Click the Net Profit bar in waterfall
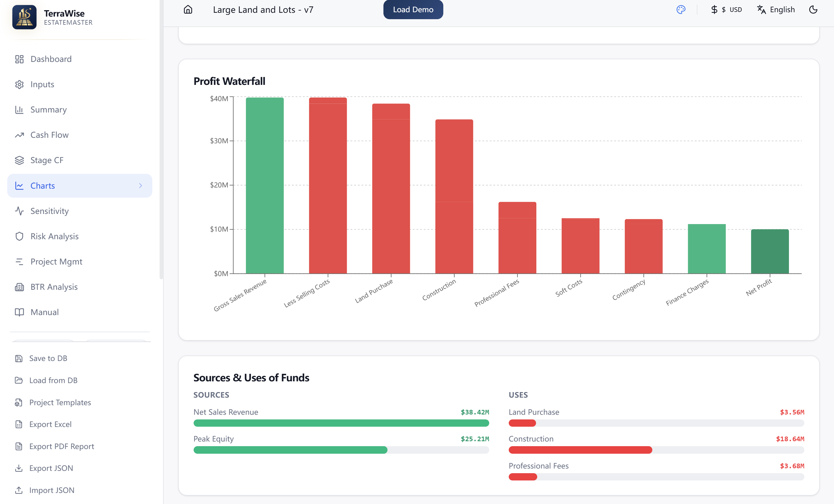The height and width of the screenshot is (504, 834). (x=769, y=251)
